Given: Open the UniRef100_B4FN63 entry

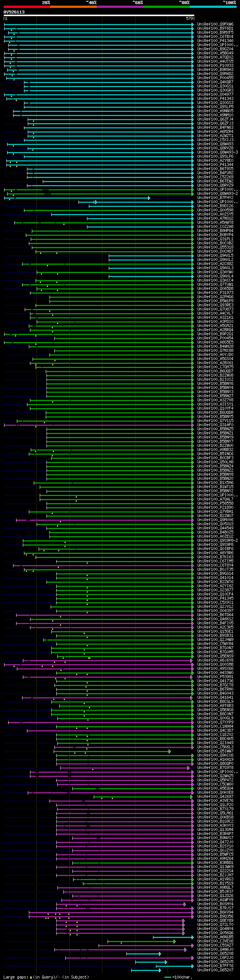Looking at the screenshot, I should pyautogui.click(x=215, y=128).
